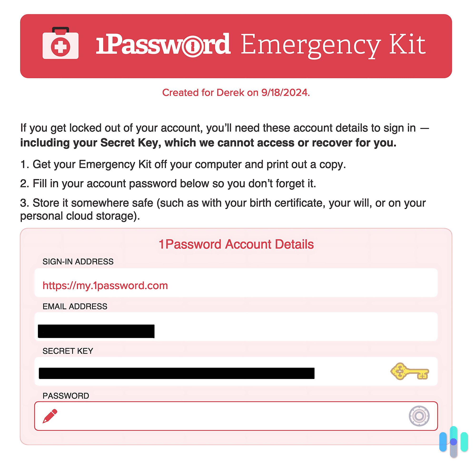
Task: Click the red cross on the emergency kit logo
Action: pos(60,45)
